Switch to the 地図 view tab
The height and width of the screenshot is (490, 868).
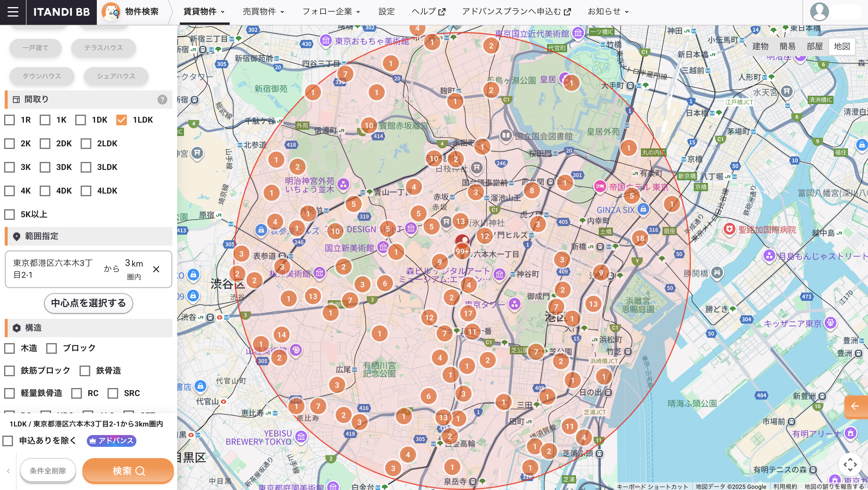(x=842, y=46)
